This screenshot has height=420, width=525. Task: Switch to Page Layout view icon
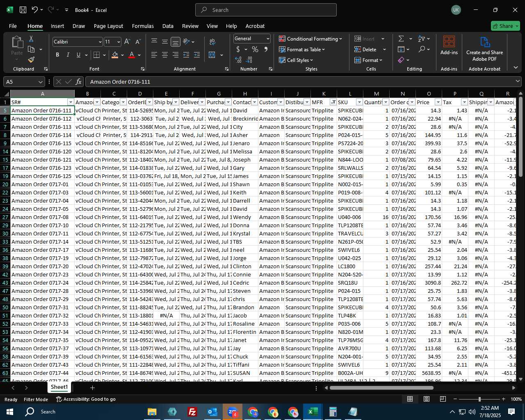click(x=427, y=399)
